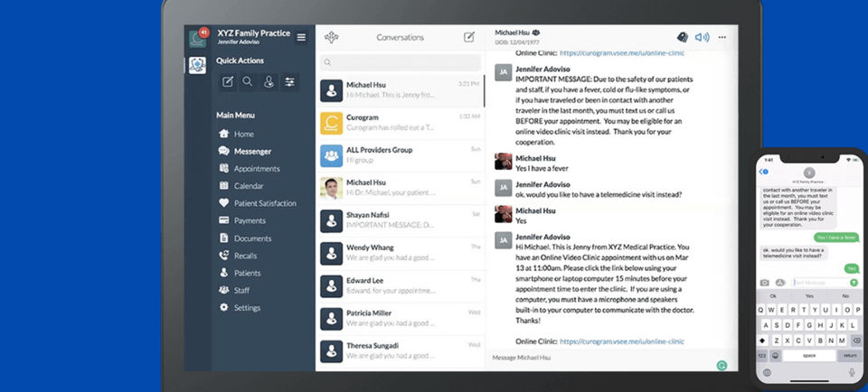The height and width of the screenshot is (392, 868).
Task: Tap the microphone icon on the phone
Action: point(852,373)
